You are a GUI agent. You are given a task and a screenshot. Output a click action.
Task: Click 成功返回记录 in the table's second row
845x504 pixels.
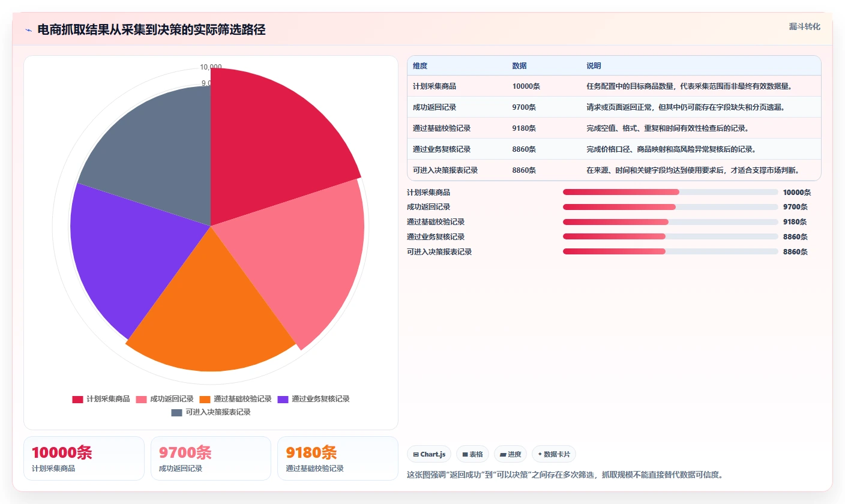(x=435, y=107)
